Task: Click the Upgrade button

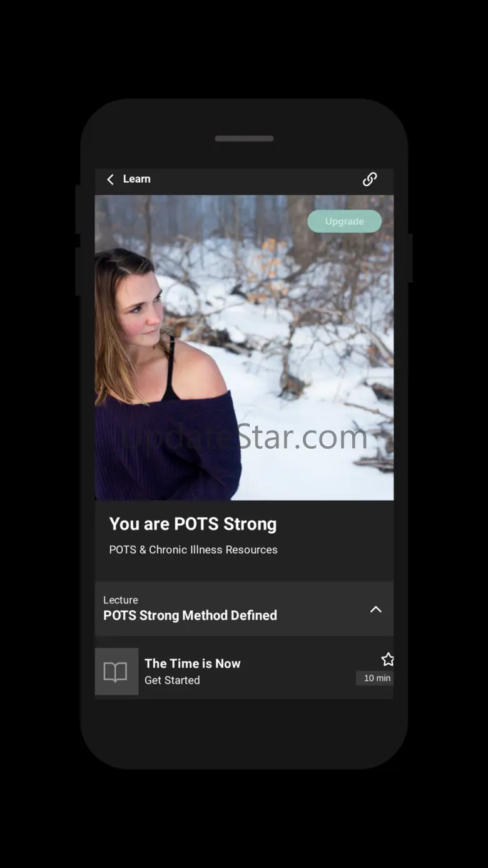Action: [344, 221]
